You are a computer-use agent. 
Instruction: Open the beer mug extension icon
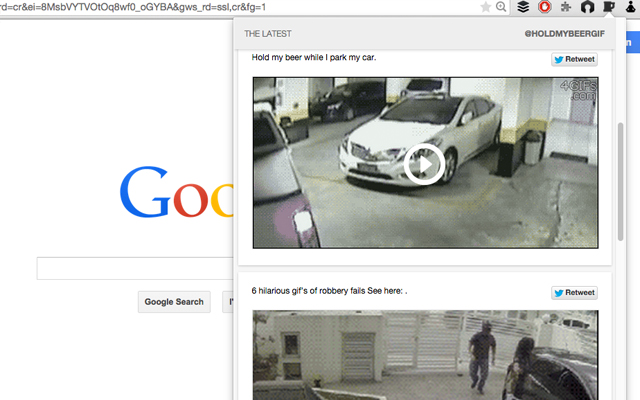[x=609, y=7]
